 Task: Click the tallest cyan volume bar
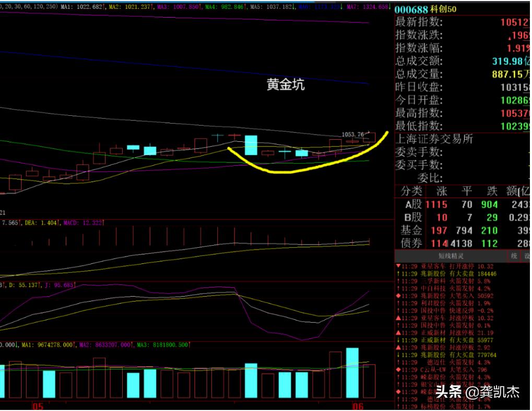[352, 372]
